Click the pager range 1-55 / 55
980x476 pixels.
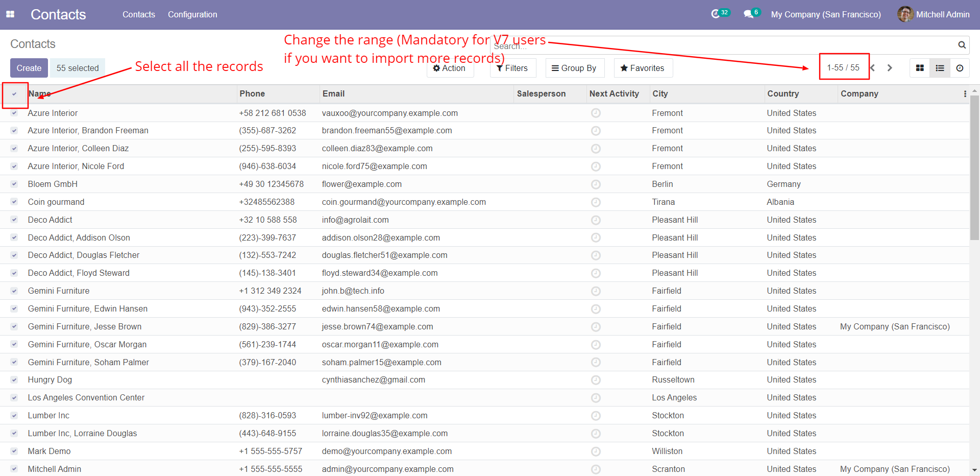click(843, 67)
